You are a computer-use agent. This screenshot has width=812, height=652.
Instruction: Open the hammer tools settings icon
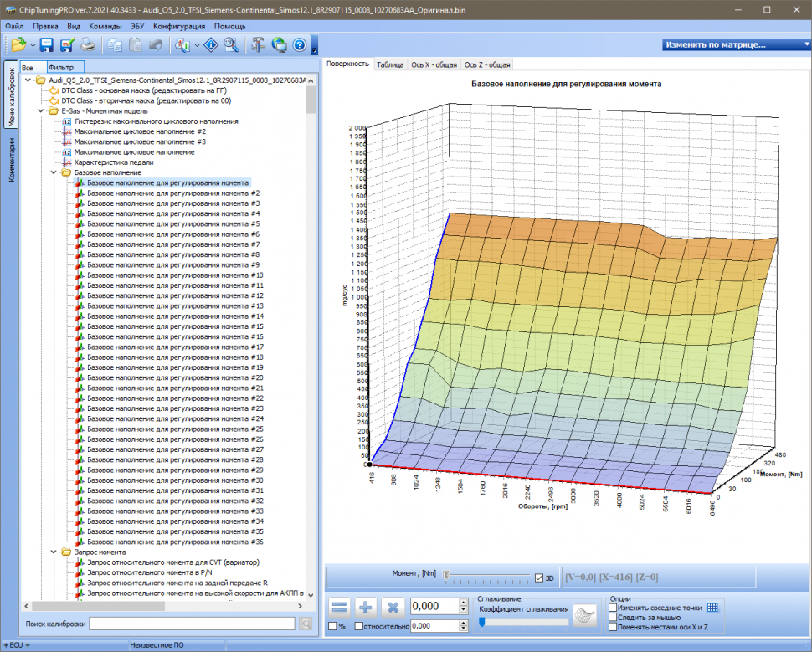point(258,45)
